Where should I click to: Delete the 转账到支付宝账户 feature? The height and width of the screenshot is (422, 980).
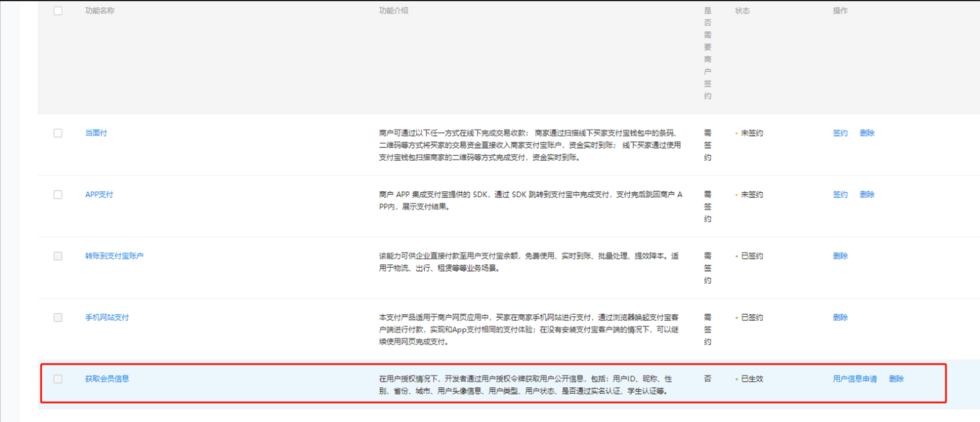(x=840, y=256)
